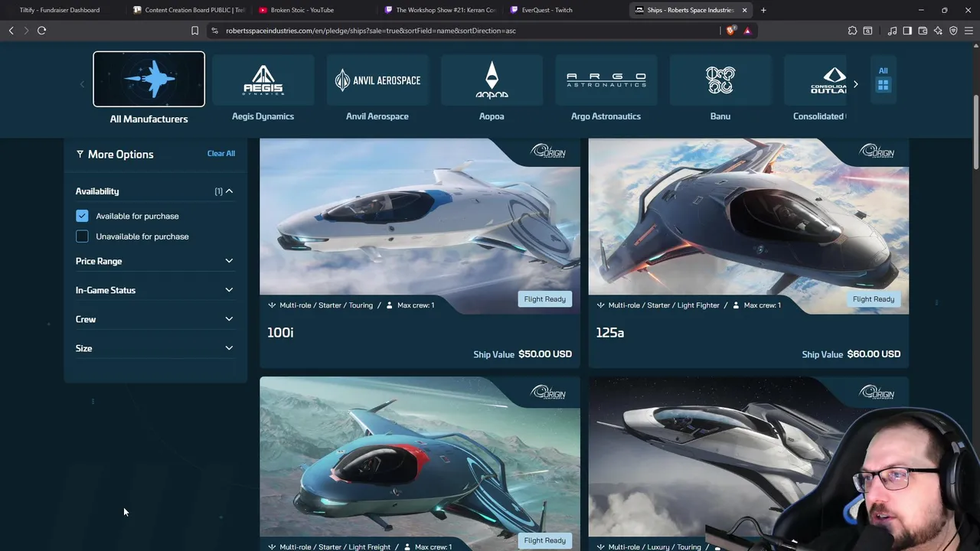Click the browser address bar URL
This screenshot has width=980, height=551.
tap(371, 31)
